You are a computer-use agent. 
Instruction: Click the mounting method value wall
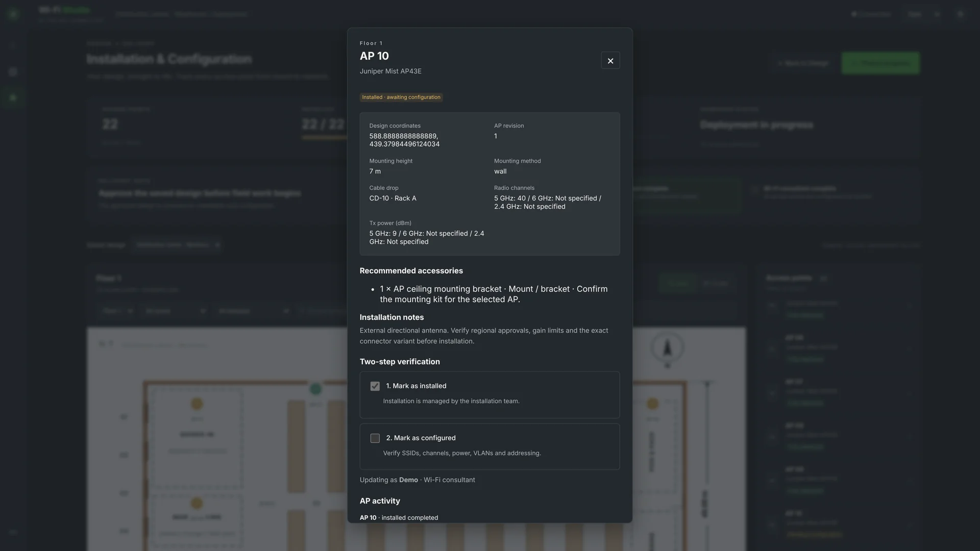point(500,171)
